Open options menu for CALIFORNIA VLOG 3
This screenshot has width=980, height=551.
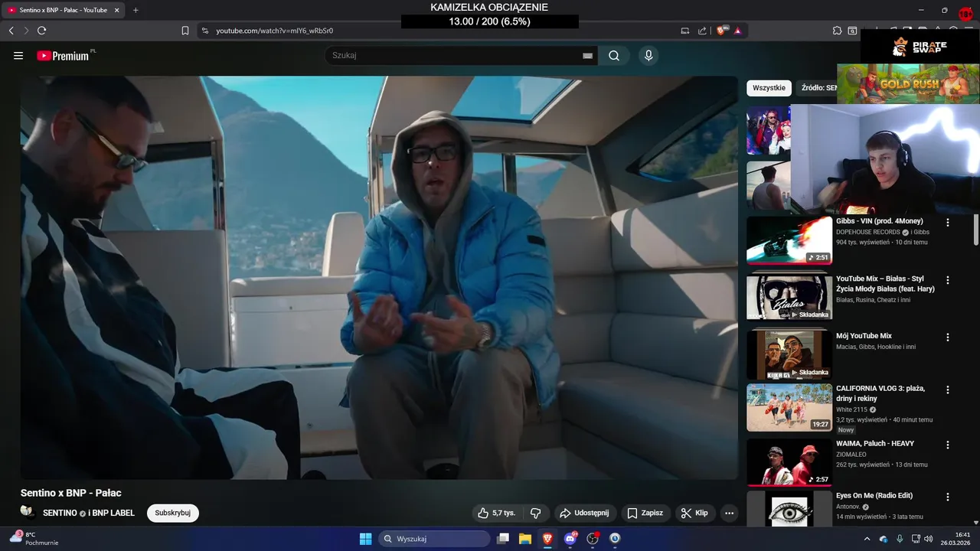(948, 390)
